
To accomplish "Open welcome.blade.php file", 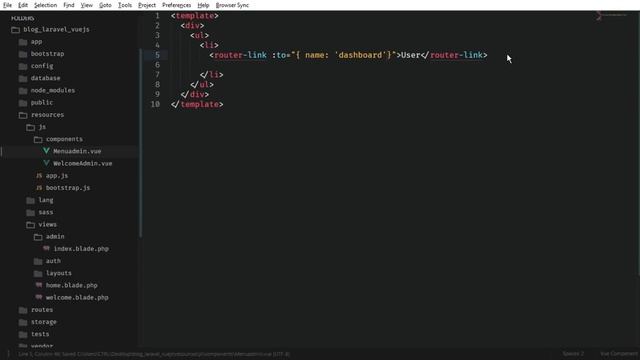I will tap(77, 298).
